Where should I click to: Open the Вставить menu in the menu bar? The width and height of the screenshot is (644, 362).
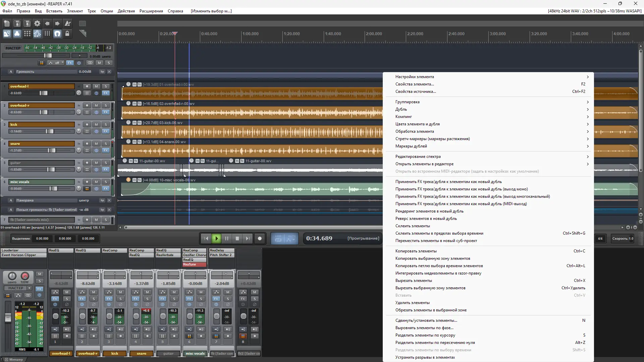[54, 11]
